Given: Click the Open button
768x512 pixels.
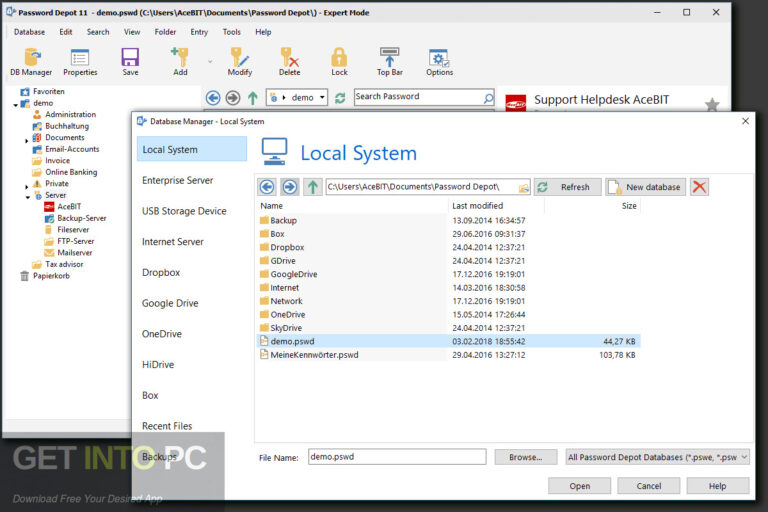Looking at the screenshot, I should 579,486.
